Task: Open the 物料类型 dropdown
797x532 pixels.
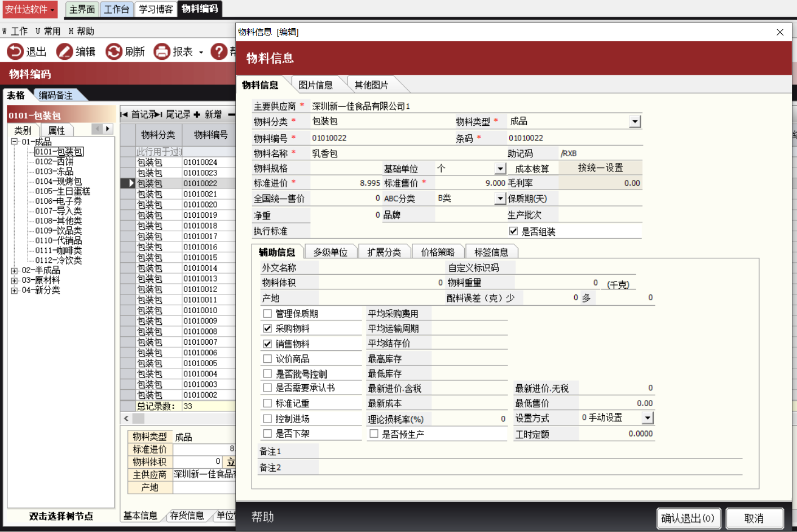Action: coord(635,122)
